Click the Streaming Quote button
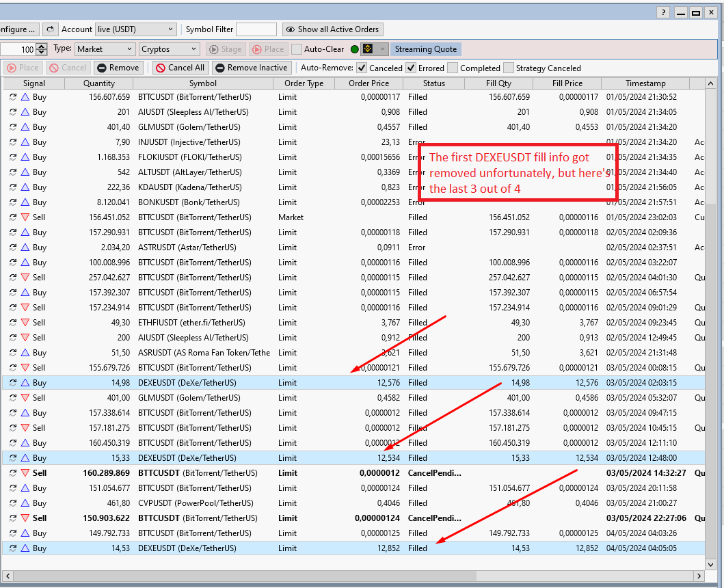Viewport: 724px width, 588px height. 425,49
